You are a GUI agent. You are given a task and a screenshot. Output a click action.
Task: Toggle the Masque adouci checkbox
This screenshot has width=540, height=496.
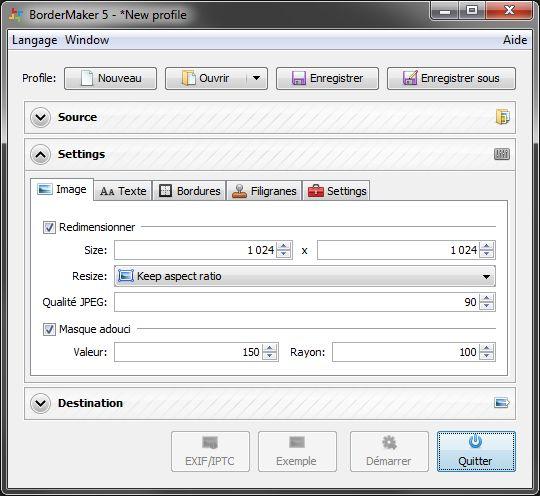[49, 329]
